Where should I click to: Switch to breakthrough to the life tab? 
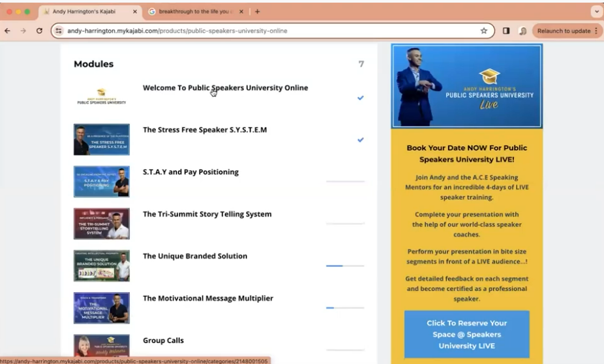196,12
